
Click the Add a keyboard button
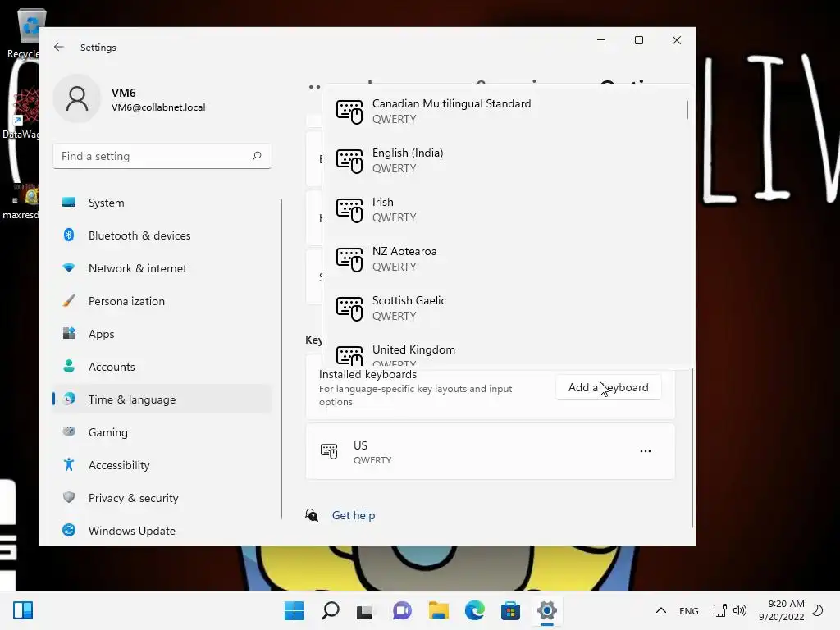point(608,387)
